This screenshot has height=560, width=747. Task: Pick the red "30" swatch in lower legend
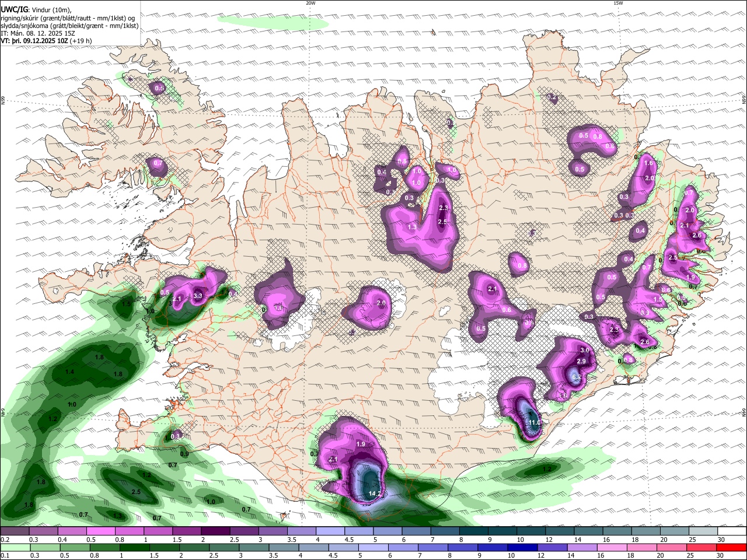tap(731, 547)
